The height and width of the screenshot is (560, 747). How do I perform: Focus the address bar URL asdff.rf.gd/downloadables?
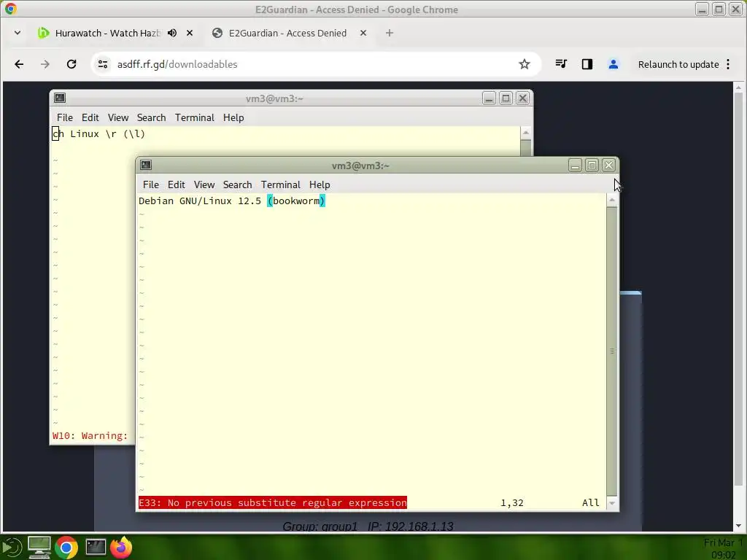[177, 64]
